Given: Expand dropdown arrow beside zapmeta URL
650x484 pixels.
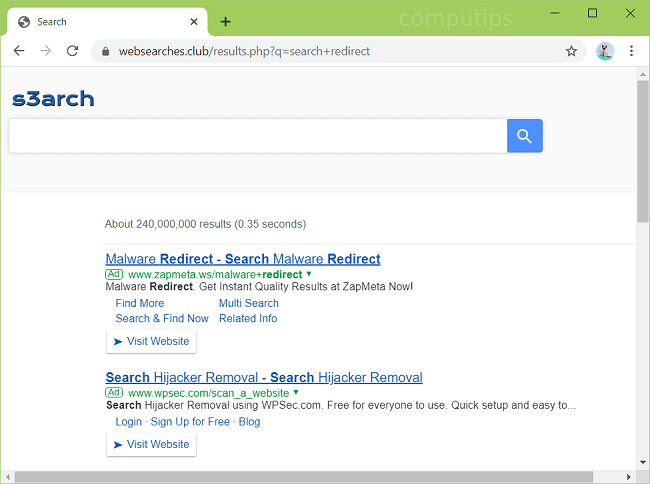Looking at the screenshot, I should tap(309, 273).
